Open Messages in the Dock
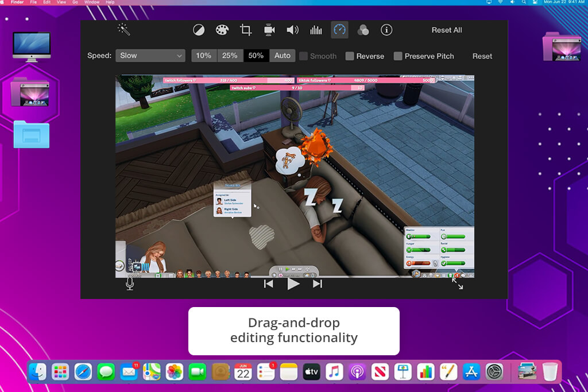 click(x=106, y=372)
